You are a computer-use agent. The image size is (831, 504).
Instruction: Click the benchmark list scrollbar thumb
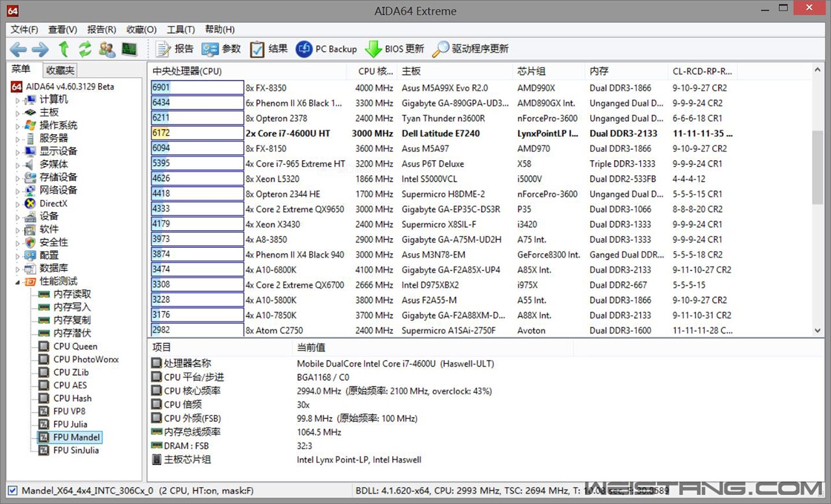[818, 167]
